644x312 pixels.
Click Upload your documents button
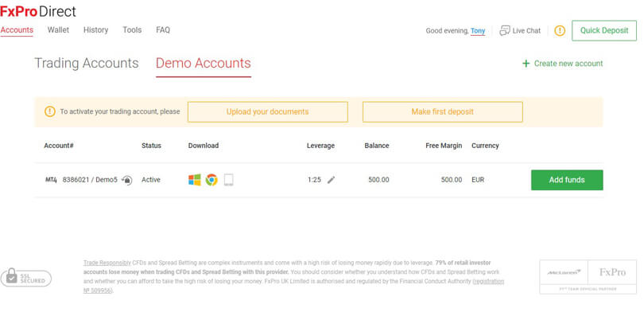[267, 111]
